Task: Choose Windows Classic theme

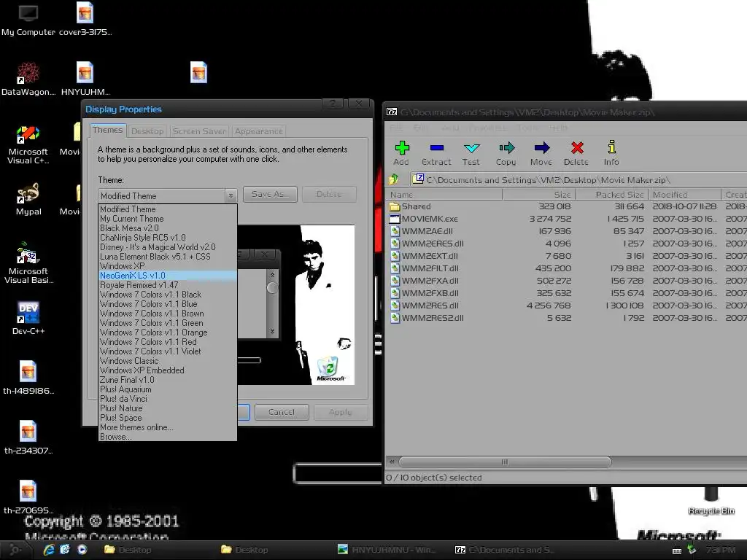Action: 168,360
